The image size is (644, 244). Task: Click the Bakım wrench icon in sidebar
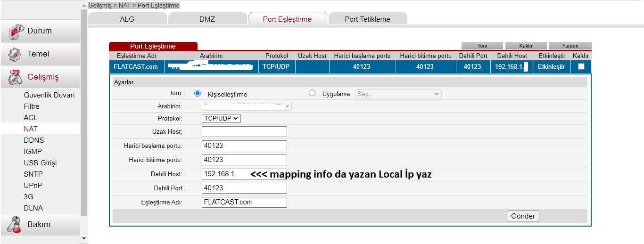(16, 225)
